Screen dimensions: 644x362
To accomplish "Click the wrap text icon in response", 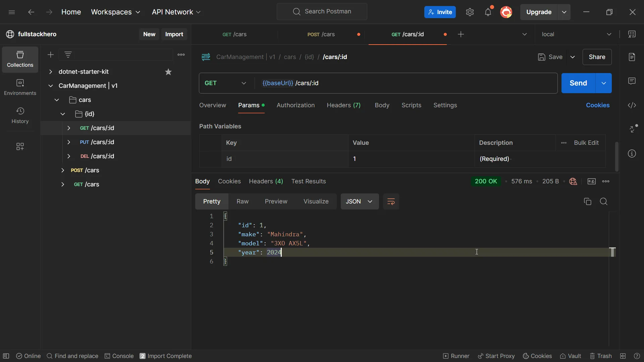I will [x=391, y=201].
